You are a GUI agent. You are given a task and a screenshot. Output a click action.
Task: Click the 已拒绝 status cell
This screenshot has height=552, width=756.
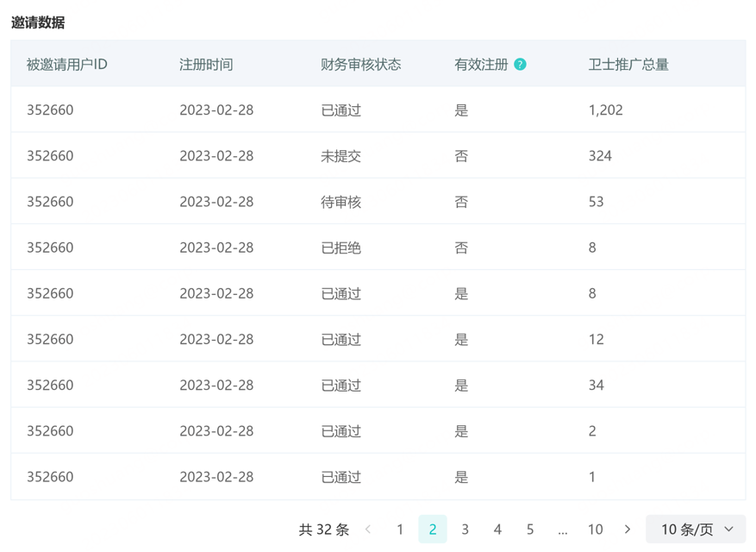click(x=341, y=248)
